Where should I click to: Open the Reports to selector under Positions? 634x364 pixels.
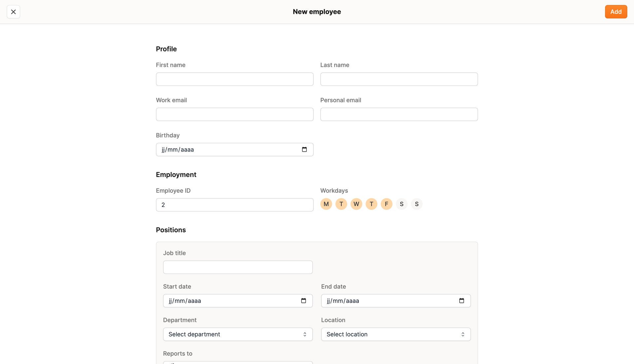(x=237, y=362)
